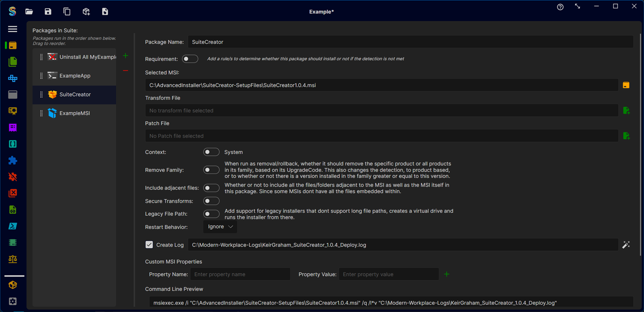The width and height of the screenshot is (644, 312).
Task: Open the help question mark icon
Action: tap(560, 7)
